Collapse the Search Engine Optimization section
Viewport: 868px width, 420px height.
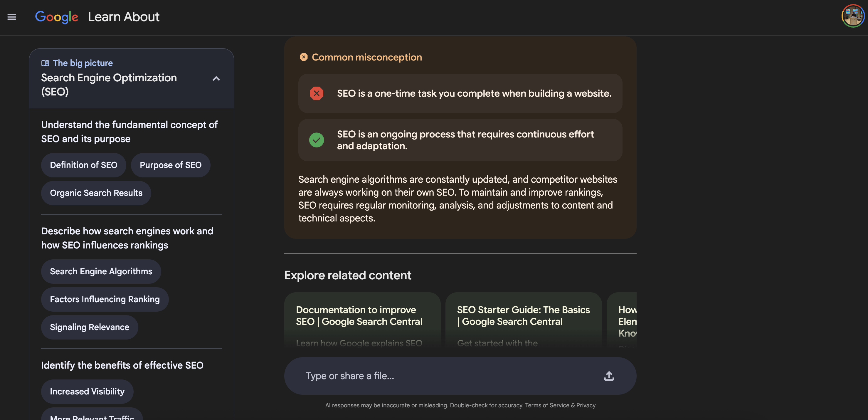point(216,78)
